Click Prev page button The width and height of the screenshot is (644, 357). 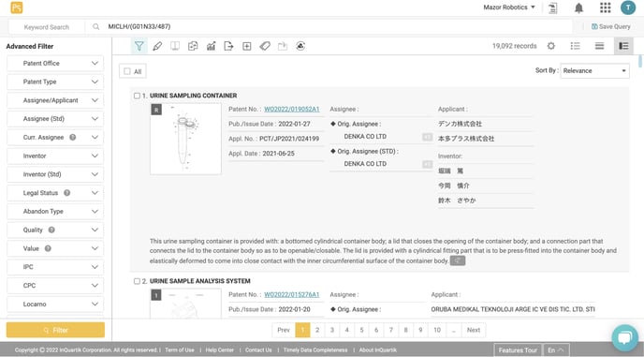[x=284, y=330]
